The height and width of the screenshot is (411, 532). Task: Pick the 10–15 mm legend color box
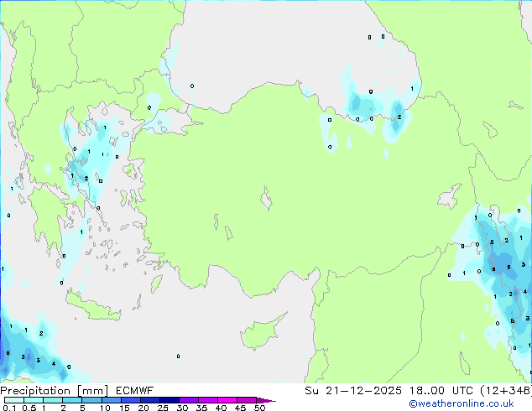click(x=111, y=400)
